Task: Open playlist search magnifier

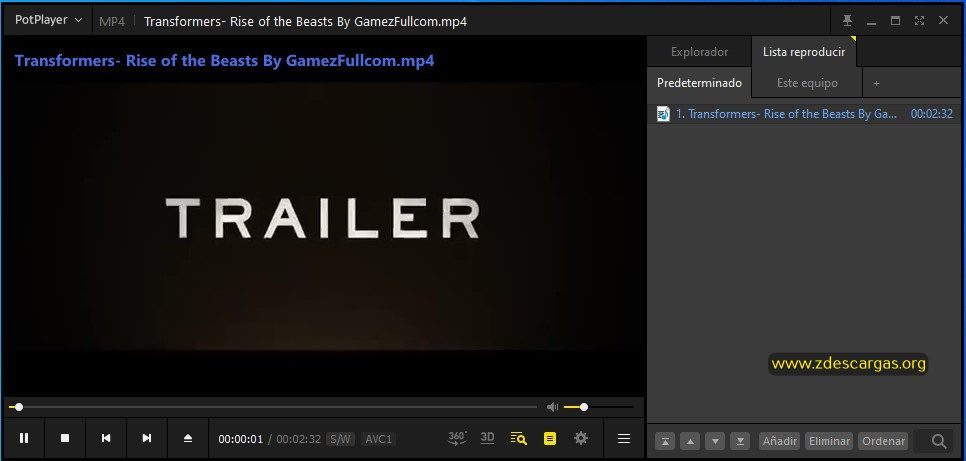Action: (939, 441)
